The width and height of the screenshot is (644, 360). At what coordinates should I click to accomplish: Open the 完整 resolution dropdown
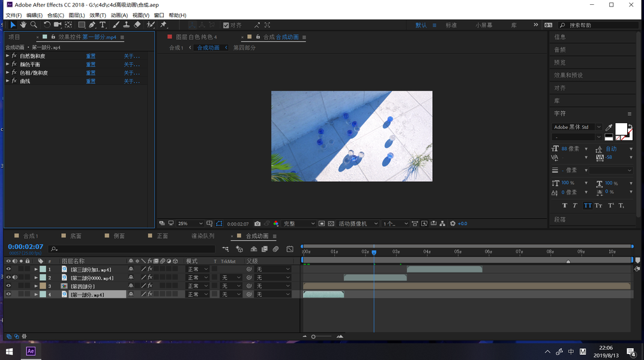[x=299, y=224]
